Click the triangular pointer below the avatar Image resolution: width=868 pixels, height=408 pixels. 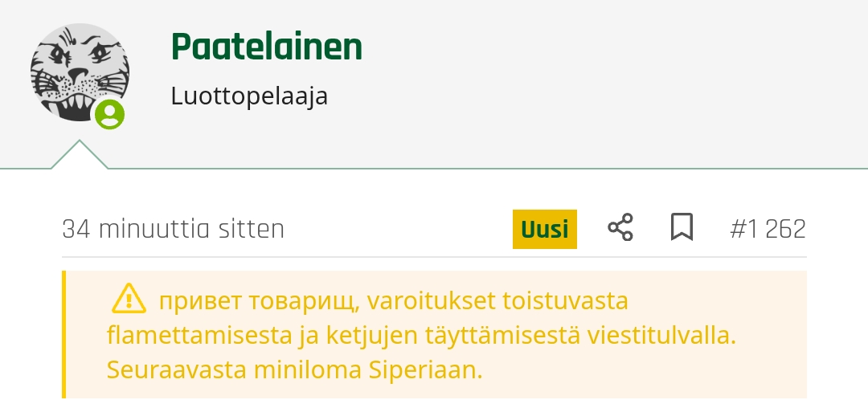[x=79, y=157]
